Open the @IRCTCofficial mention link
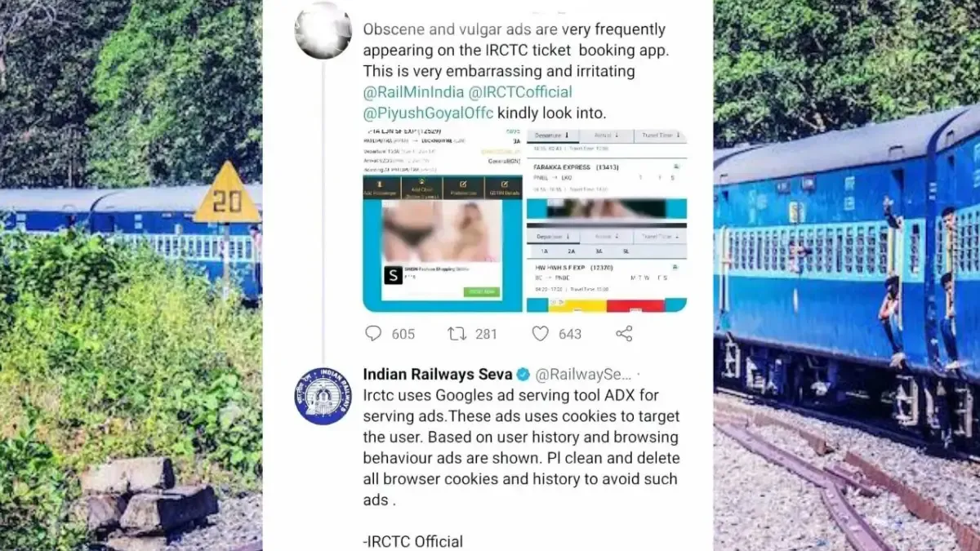Image resolution: width=980 pixels, height=551 pixels. [x=520, y=92]
